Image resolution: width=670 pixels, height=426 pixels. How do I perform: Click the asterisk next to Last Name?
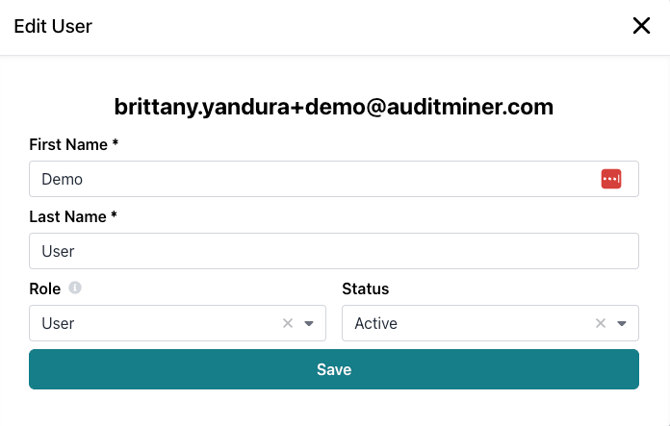click(114, 216)
